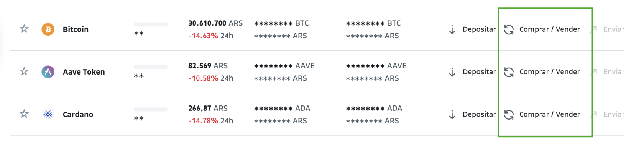The width and height of the screenshot is (644, 146).
Task: Open Comprar / Vender for Bitcoin
Action: click(550, 29)
